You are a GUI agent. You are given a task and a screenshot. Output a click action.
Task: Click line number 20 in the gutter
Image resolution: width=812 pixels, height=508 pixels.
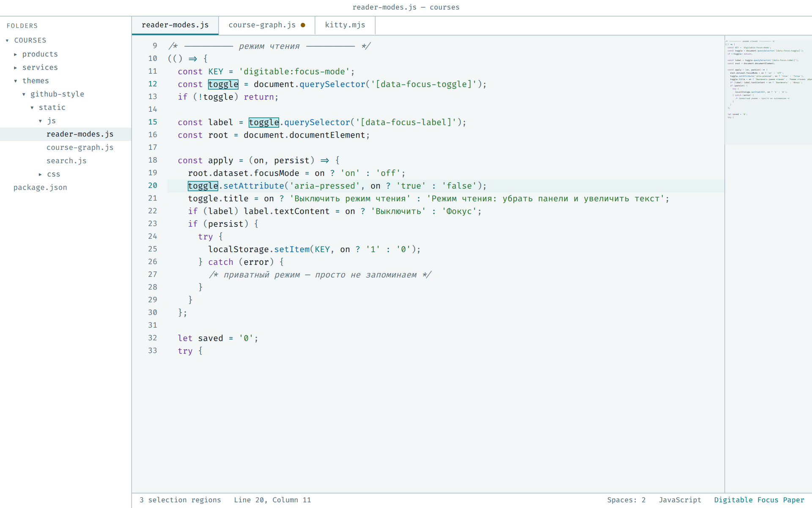(x=153, y=185)
